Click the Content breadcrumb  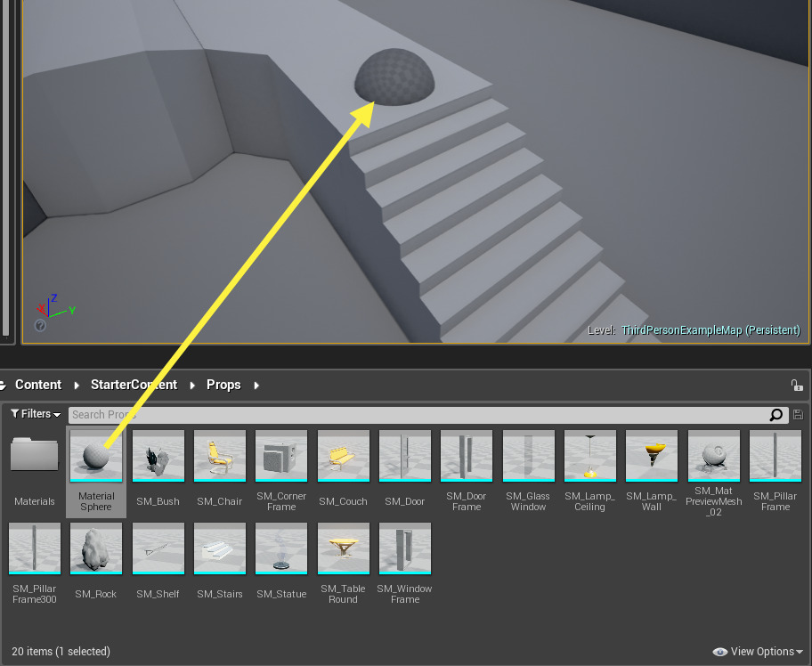38,385
